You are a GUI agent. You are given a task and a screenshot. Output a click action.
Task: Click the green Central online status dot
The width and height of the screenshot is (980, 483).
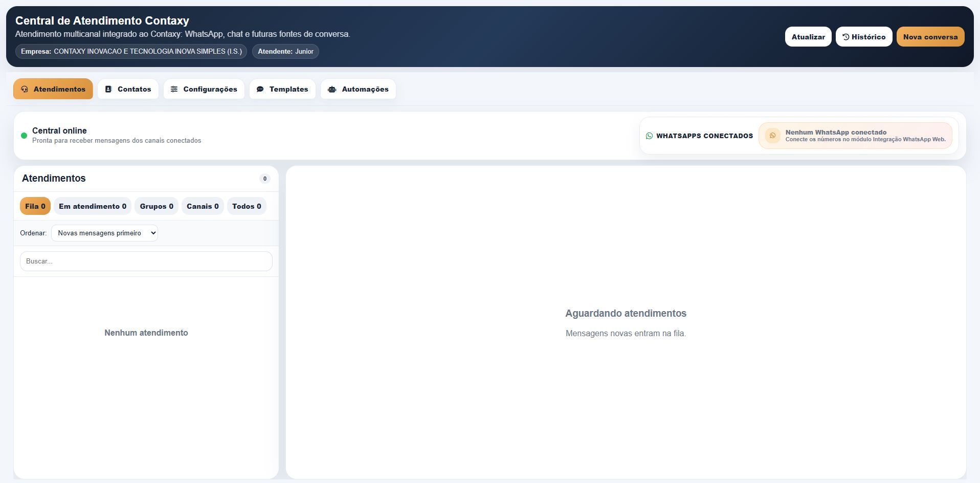pyautogui.click(x=24, y=136)
